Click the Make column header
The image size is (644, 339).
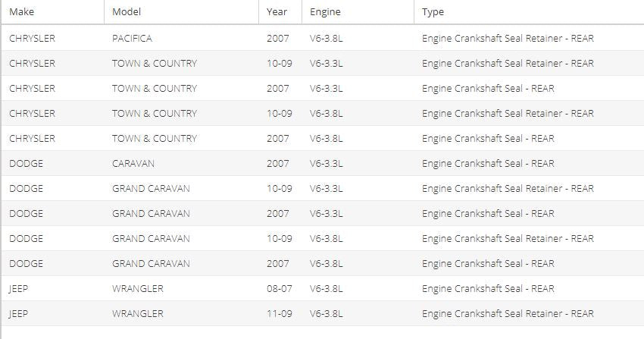tap(53, 12)
